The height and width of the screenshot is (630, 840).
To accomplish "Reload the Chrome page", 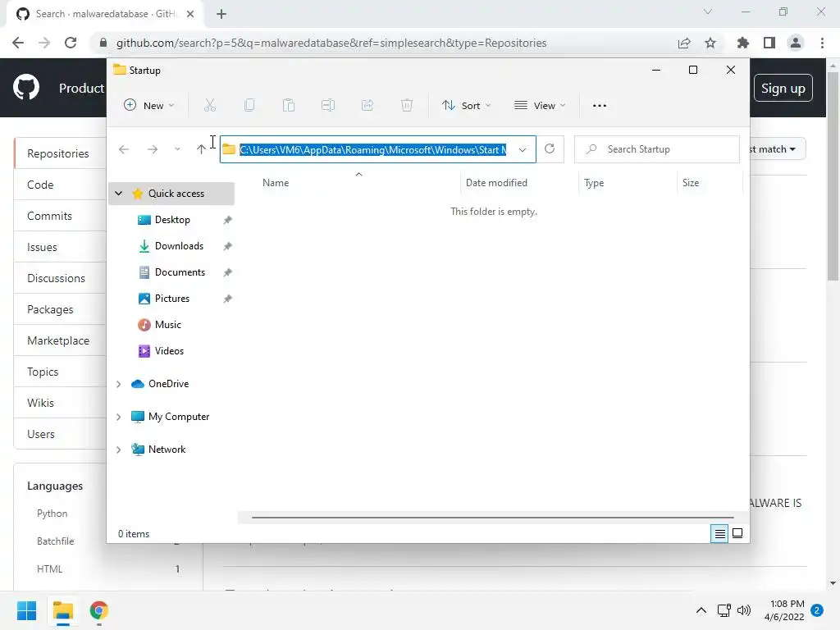I will point(71,43).
